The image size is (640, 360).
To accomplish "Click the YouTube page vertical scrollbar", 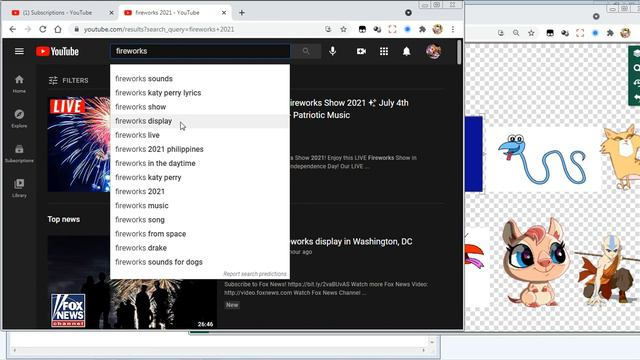I will point(459,52).
